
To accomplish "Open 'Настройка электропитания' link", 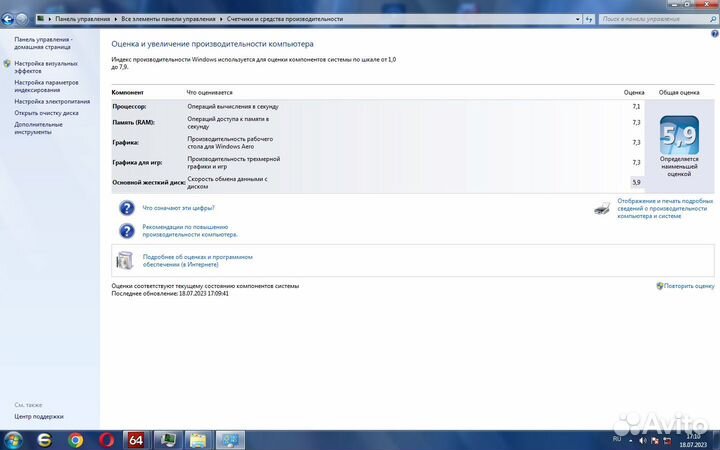I will (x=52, y=101).
